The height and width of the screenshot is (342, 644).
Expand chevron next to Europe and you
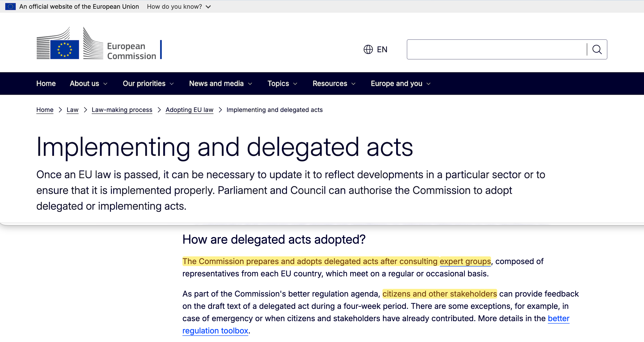429,84
